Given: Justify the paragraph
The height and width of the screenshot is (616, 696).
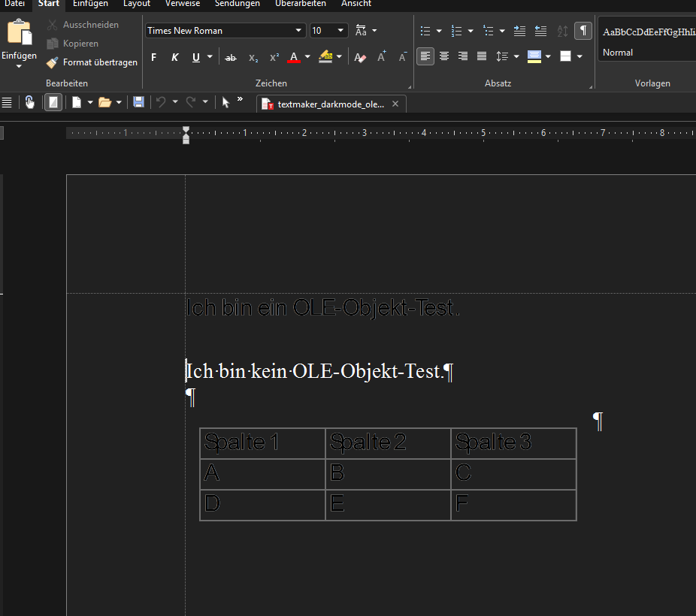Looking at the screenshot, I should [482, 56].
